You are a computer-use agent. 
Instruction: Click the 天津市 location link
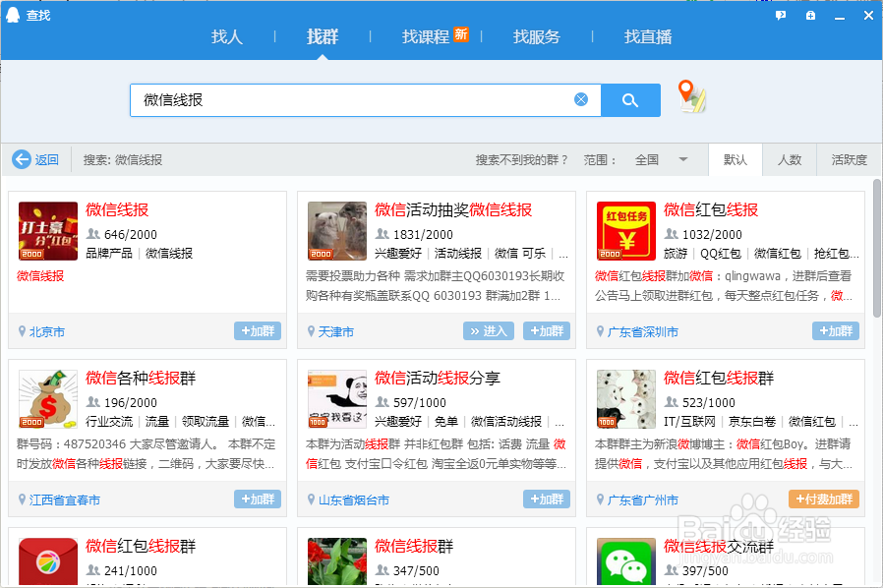coord(336,331)
